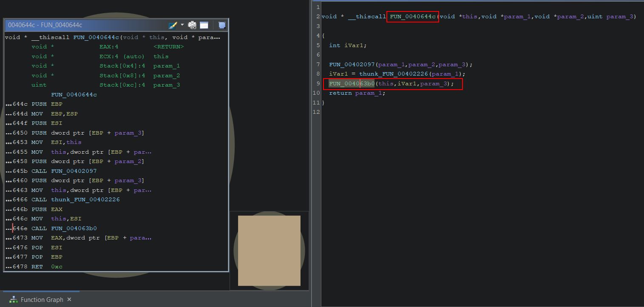Image resolution: width=644 pixels, height=307 pixels.
Task: Click the 'MOV this,dword ptr' instruction at 6455
Action: pos(91,152)
